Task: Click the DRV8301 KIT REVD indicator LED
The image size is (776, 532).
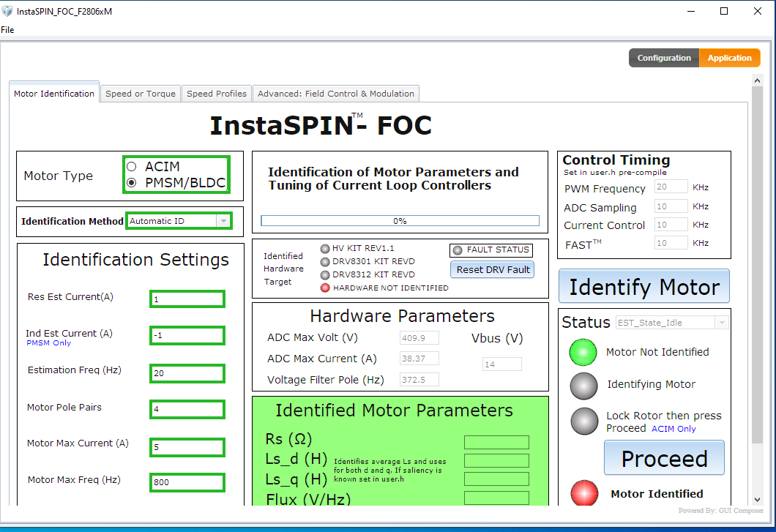Action: (x=325, y=262)
